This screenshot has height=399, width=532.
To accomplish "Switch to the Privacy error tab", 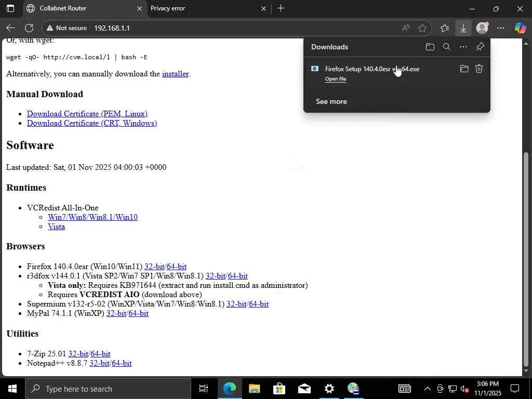I will 208,8.
